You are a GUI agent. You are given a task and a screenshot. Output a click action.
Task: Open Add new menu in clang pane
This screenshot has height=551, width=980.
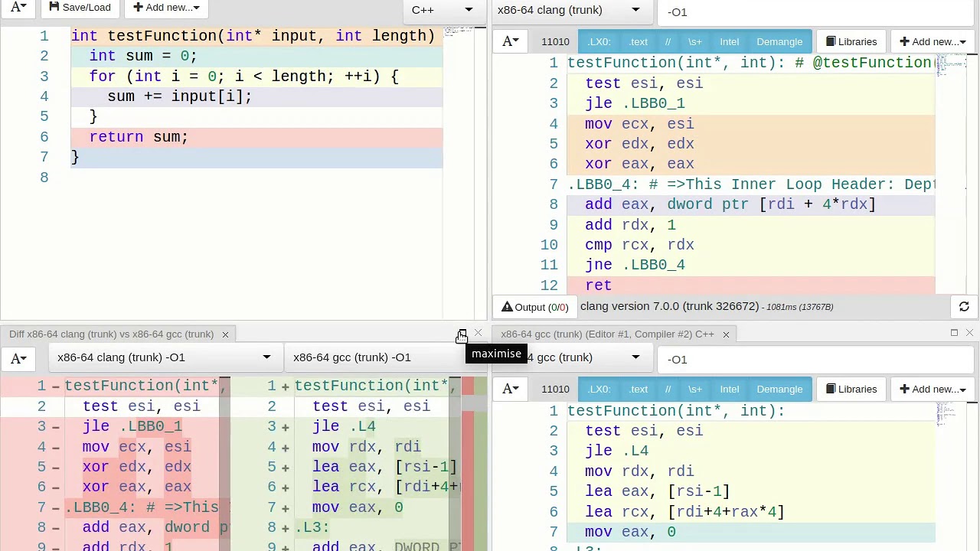coord(932,42)
